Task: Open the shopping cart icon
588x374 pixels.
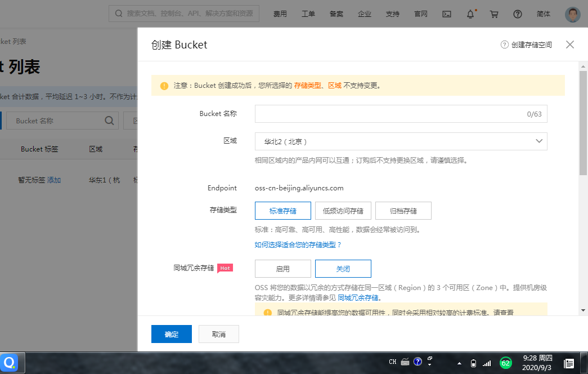Action: (494, 14)
